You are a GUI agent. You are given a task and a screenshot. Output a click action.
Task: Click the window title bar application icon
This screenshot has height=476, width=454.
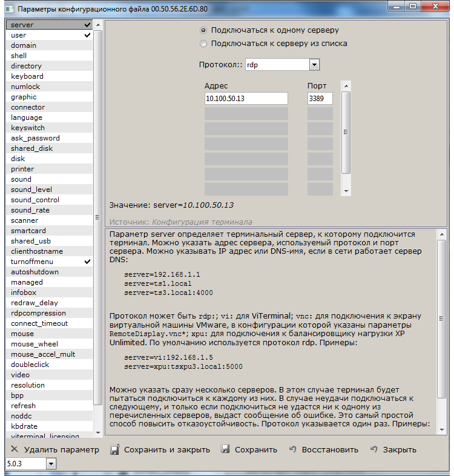pos(8,7)
